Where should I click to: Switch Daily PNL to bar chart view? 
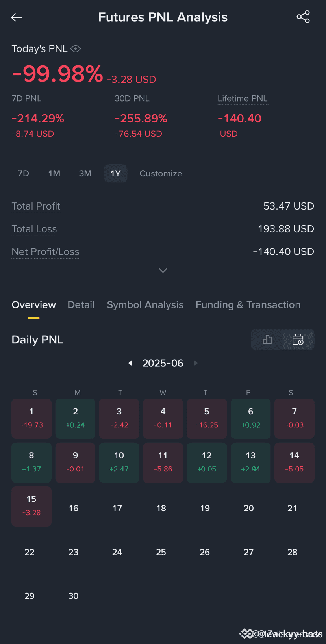click(267, 340)
